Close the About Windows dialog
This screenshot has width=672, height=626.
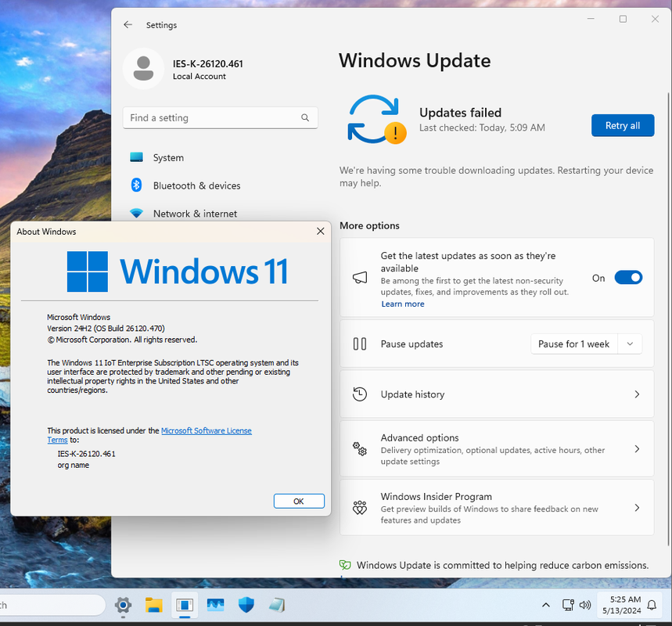coord(320,231)
